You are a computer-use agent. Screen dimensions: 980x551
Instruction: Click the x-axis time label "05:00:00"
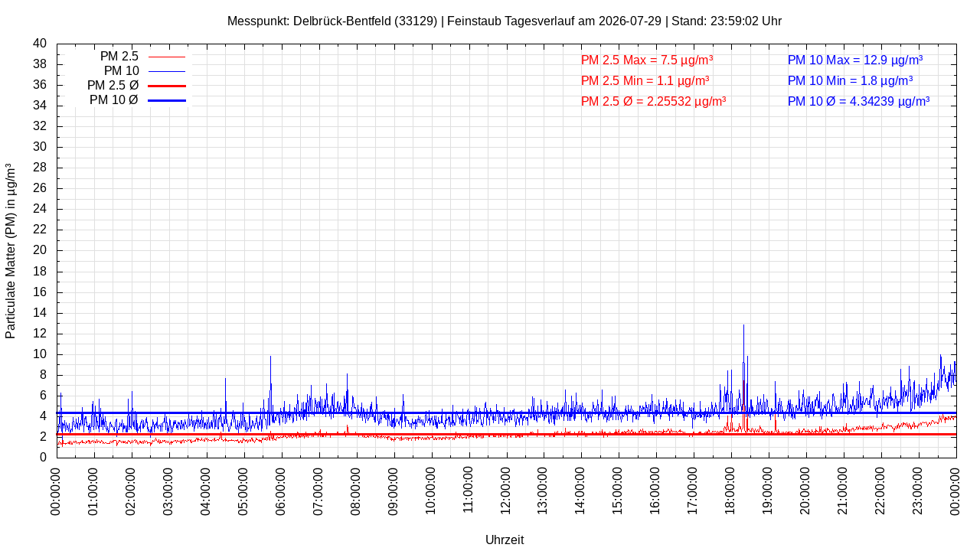(244, 491)
